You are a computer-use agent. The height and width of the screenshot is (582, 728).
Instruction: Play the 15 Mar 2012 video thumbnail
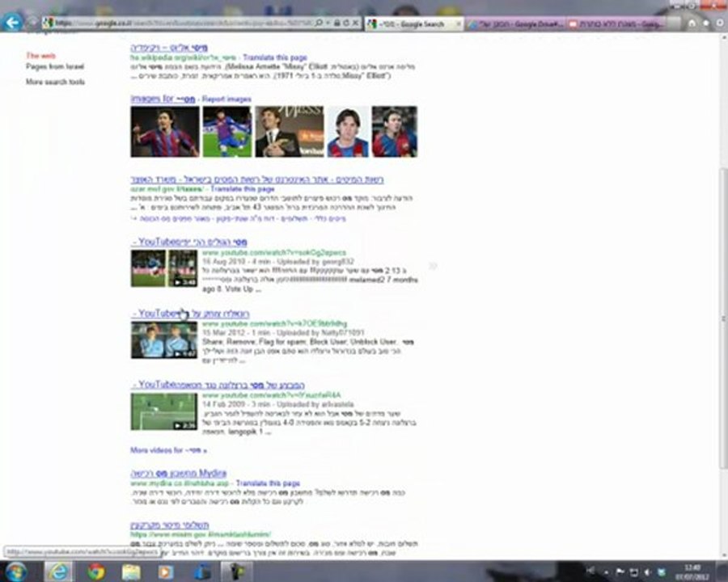click(164, 340)
